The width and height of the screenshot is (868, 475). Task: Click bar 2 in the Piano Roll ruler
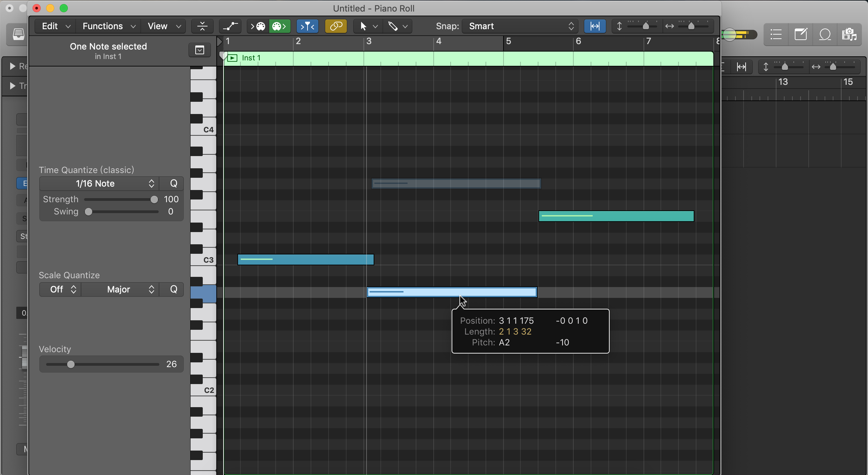pyautogui.click(x=298, y=41)
